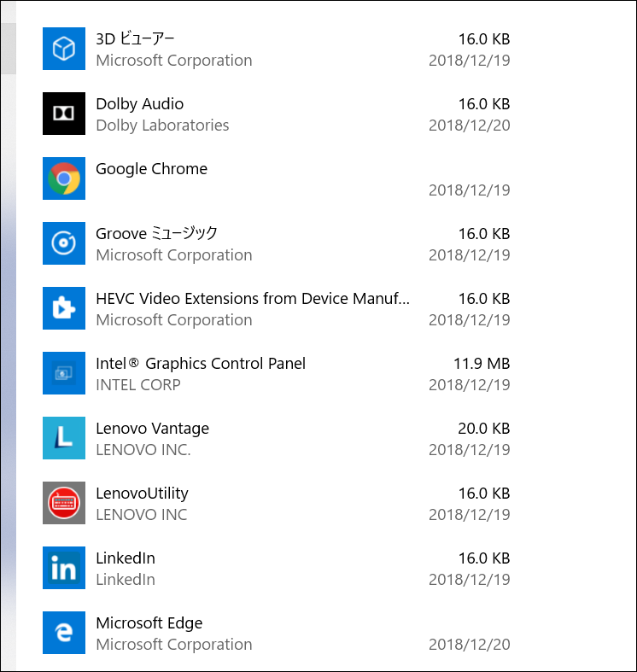
Task: Click 2018/12/19 install date of Lenovo Vantage
Action: click(470, 450)
